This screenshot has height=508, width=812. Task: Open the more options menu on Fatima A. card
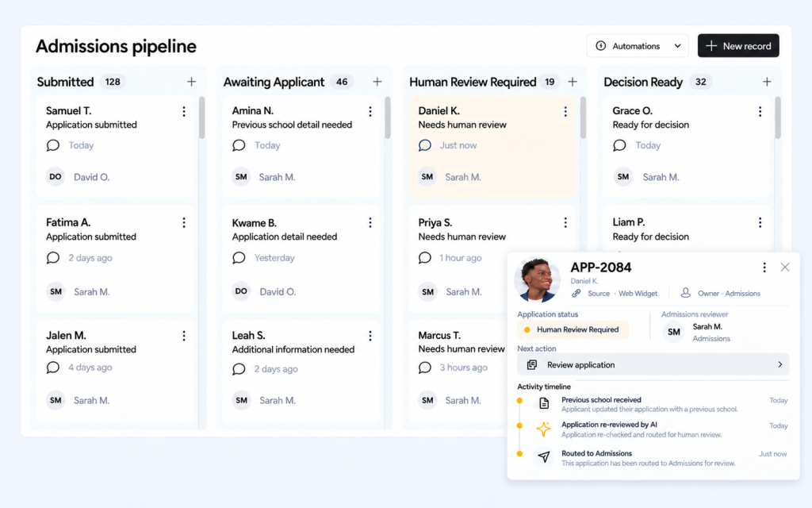click(x=184, y=223)
